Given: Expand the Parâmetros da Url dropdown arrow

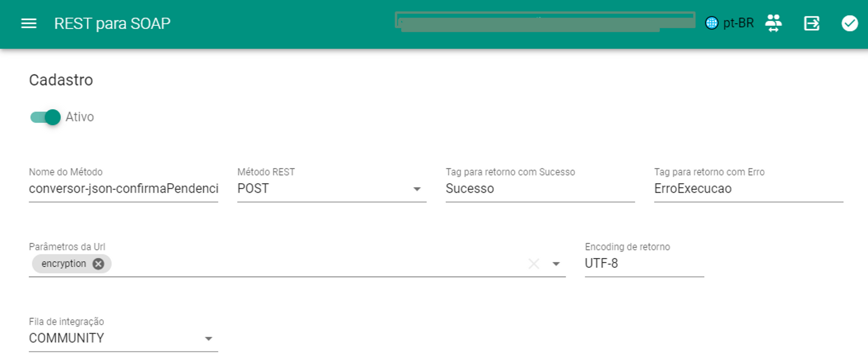Looking at the screenshot, I should coord(556,264).
